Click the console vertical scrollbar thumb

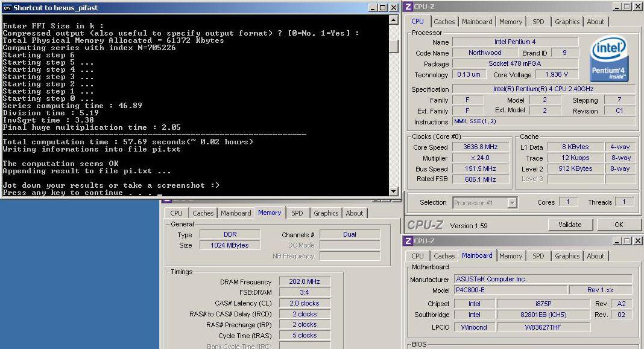click(393, 46)
